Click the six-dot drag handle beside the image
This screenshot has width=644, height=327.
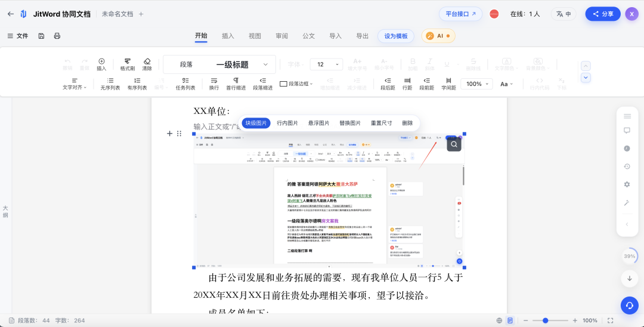point(179,134)
